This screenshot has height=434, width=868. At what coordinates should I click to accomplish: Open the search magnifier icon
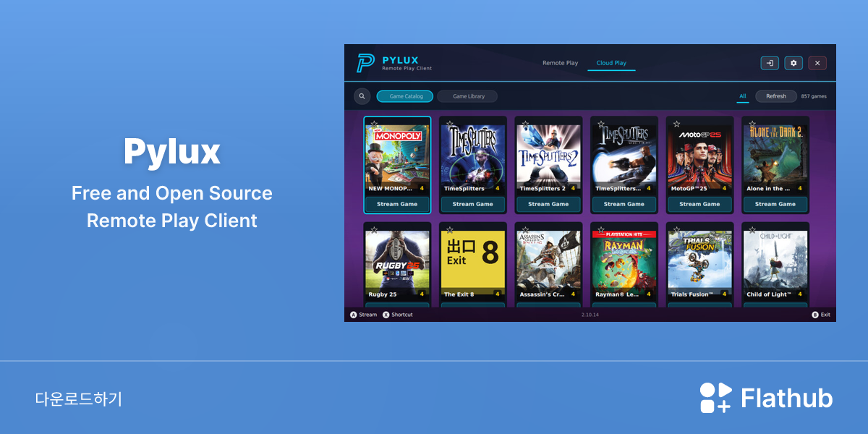[x=362, y=96]
